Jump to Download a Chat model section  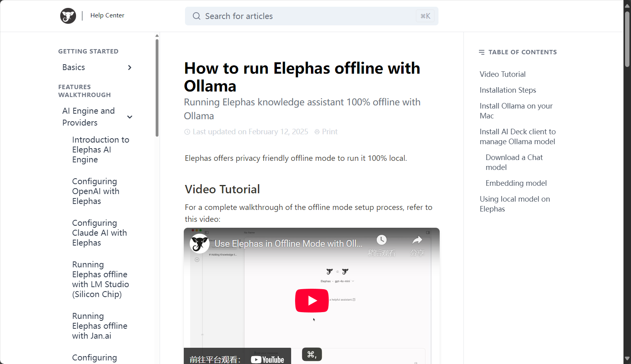point(514,162)
